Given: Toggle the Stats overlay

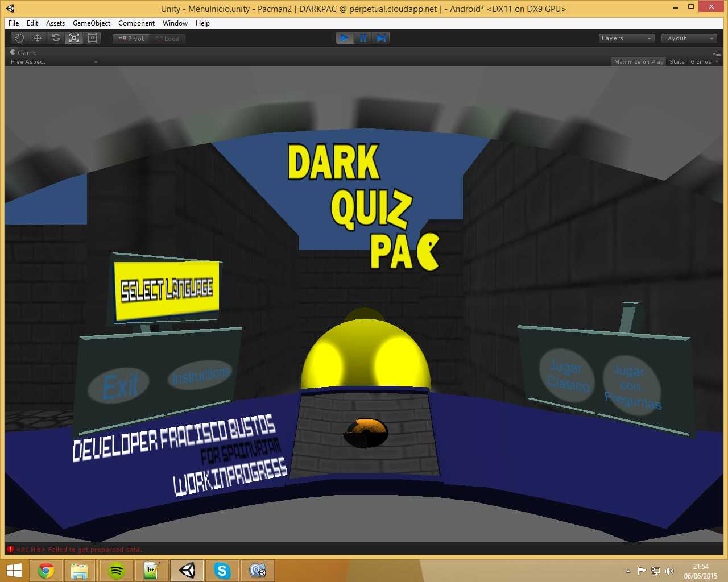Looking at the screenshot, I should [677, 62].
